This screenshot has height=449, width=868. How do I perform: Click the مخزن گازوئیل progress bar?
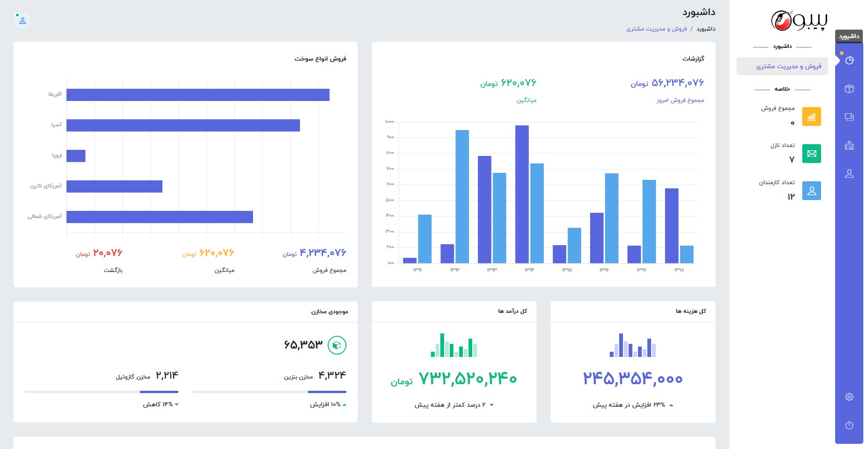click(x=102, y=392)
